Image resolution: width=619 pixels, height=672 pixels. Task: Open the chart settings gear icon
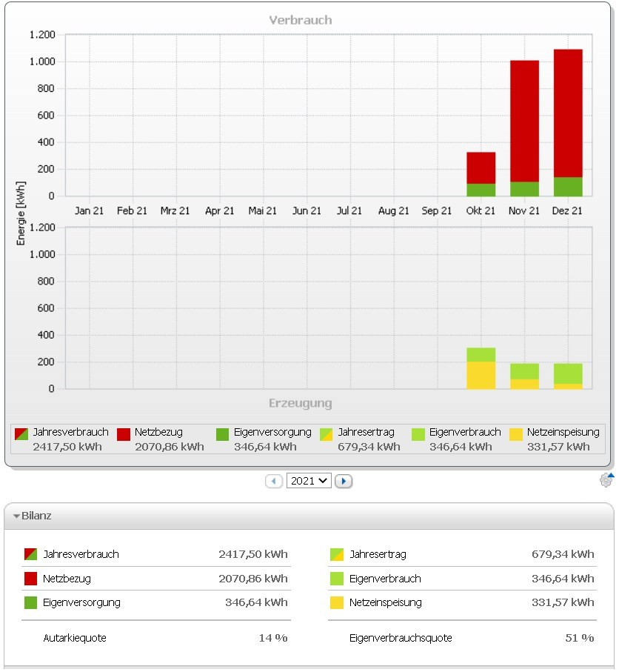tap(606, 480)
